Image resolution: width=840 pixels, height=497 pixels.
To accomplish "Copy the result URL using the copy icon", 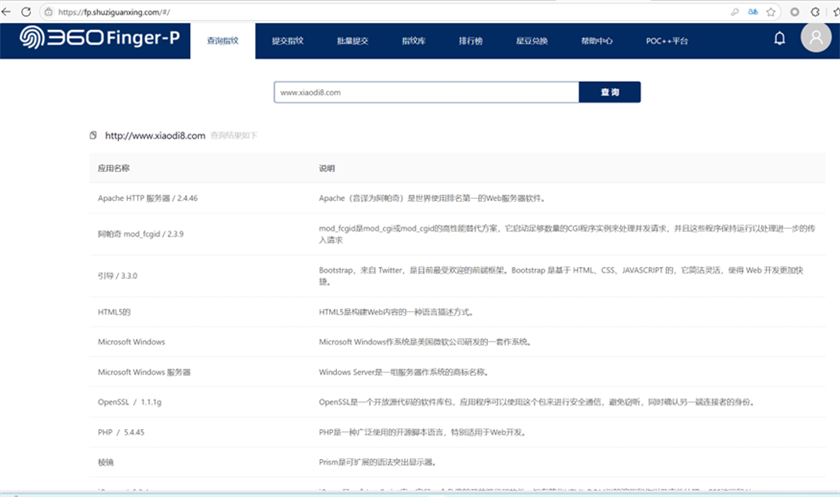I will (93, 135).
